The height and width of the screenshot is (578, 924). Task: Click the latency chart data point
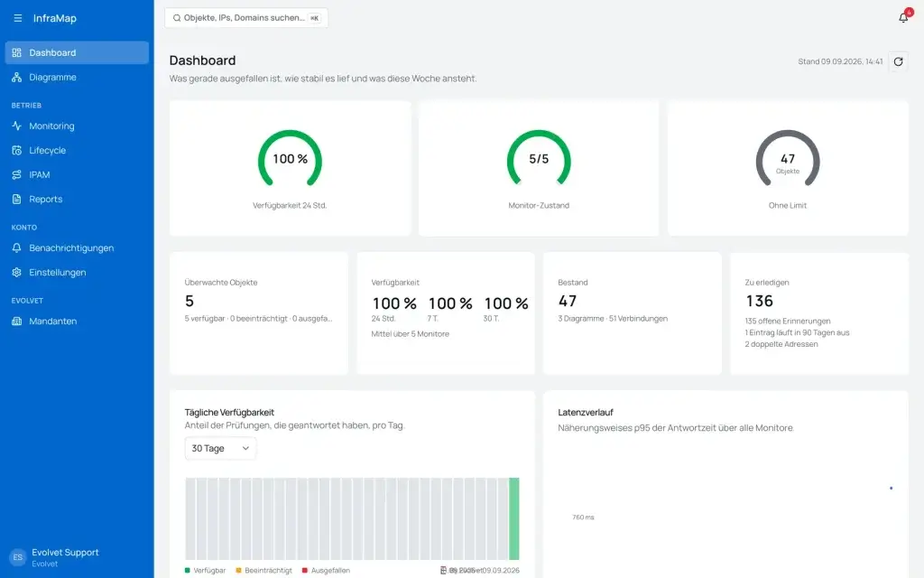pos(891,488)
